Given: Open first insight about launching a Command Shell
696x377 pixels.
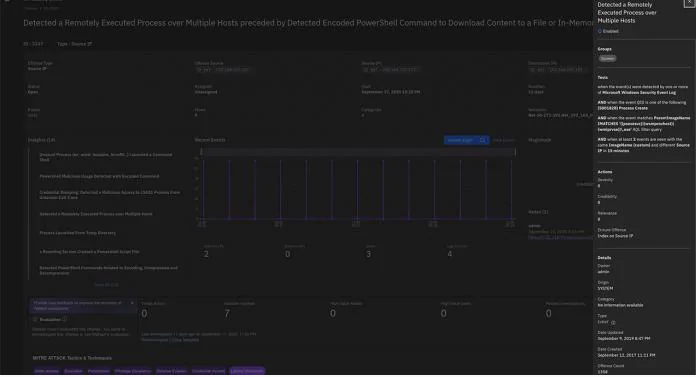Looking at the screenshot, I should click(106, 157).
